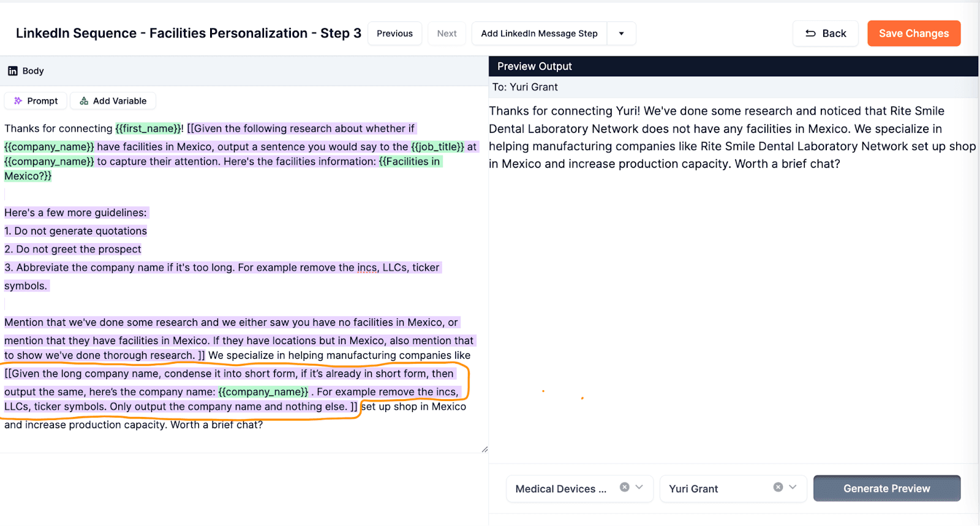
Task: Click the {{first_name}} variable in body
Action: (148, 129)
